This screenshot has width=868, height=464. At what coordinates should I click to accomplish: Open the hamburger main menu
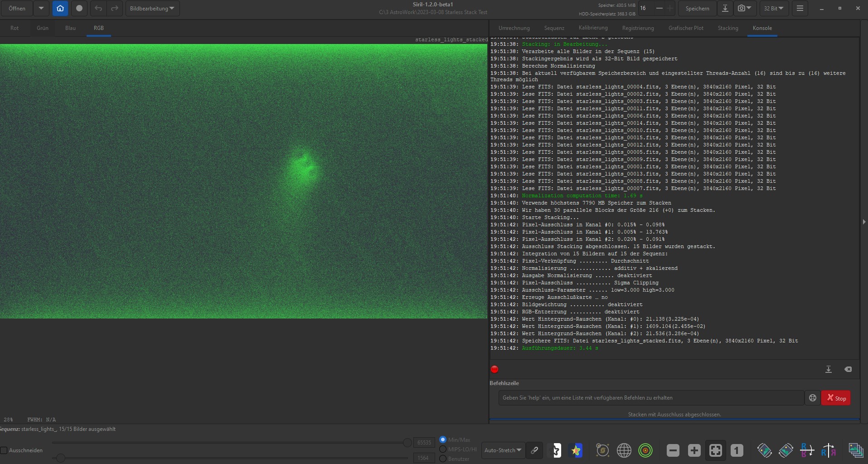(800, 8)
